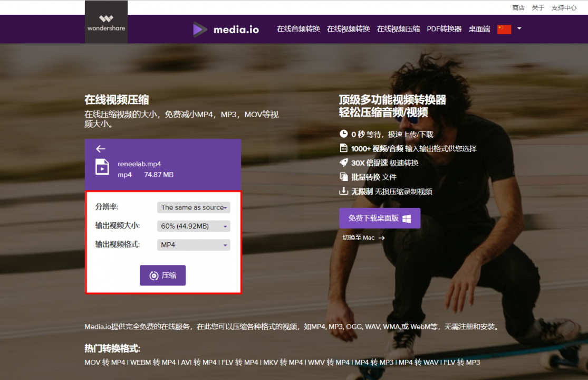Image resolution: width=588 pixels, height=380 pixels.
Task: Open the 在线视频压缩 menu item
Action: pos(398,29)
